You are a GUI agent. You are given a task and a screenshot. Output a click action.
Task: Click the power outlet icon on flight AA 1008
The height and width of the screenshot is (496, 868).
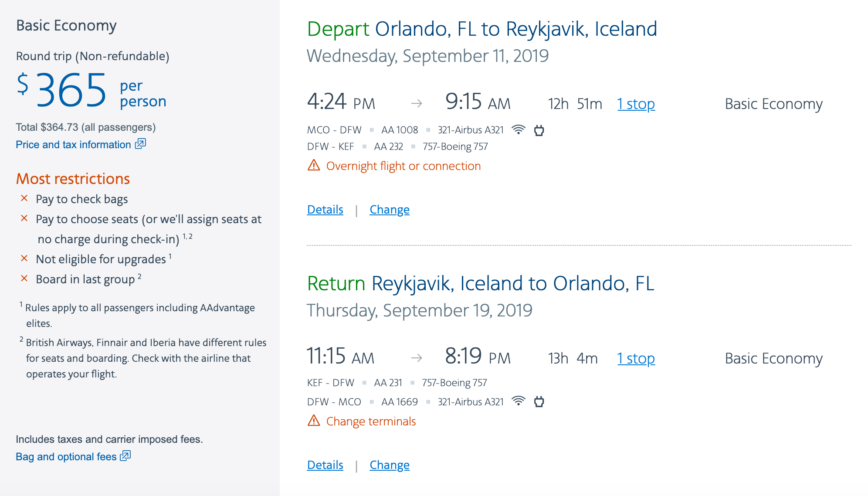click(x=539, y=130)
